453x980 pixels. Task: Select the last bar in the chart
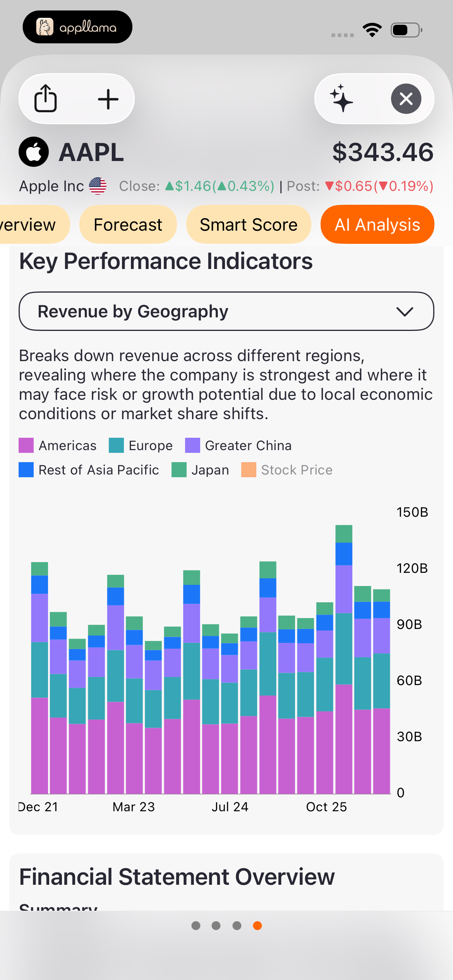click(381, 691)
